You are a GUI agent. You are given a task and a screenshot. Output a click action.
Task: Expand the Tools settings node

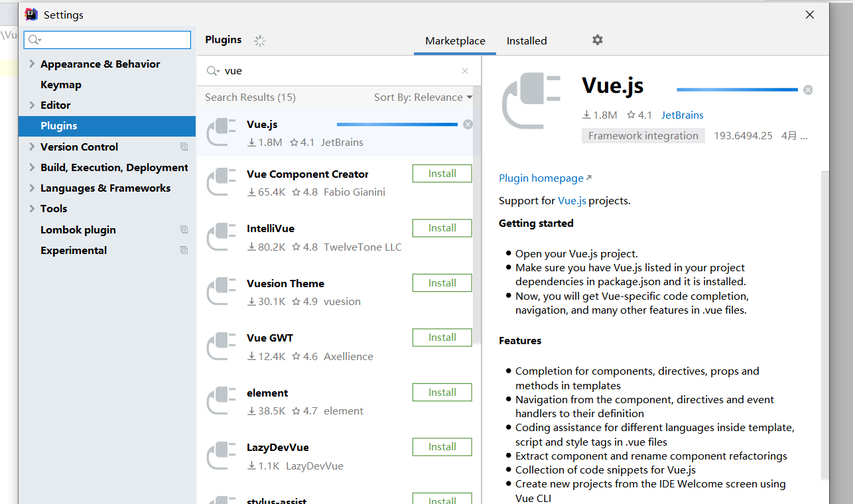pyautogui.click(x=32, y=208)
